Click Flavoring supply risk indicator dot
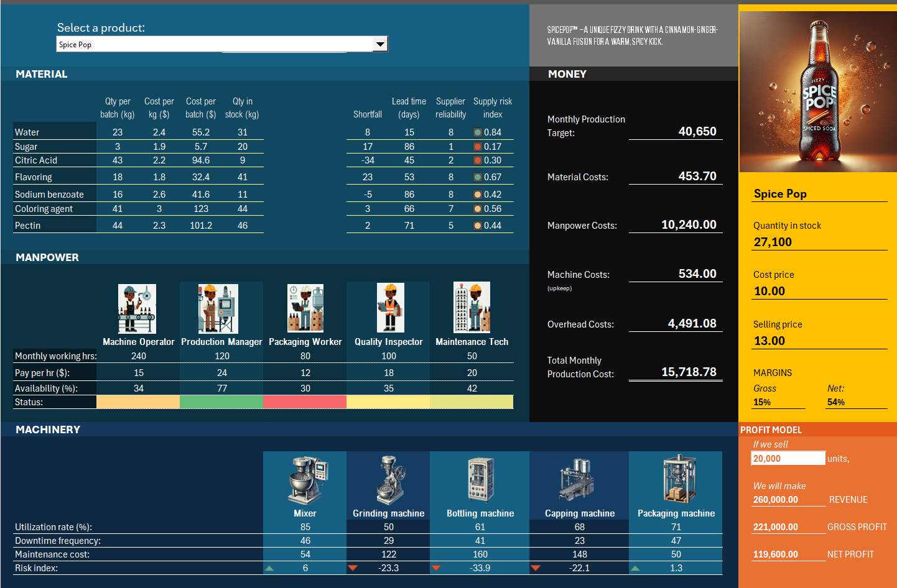 [x=477, y=177]
